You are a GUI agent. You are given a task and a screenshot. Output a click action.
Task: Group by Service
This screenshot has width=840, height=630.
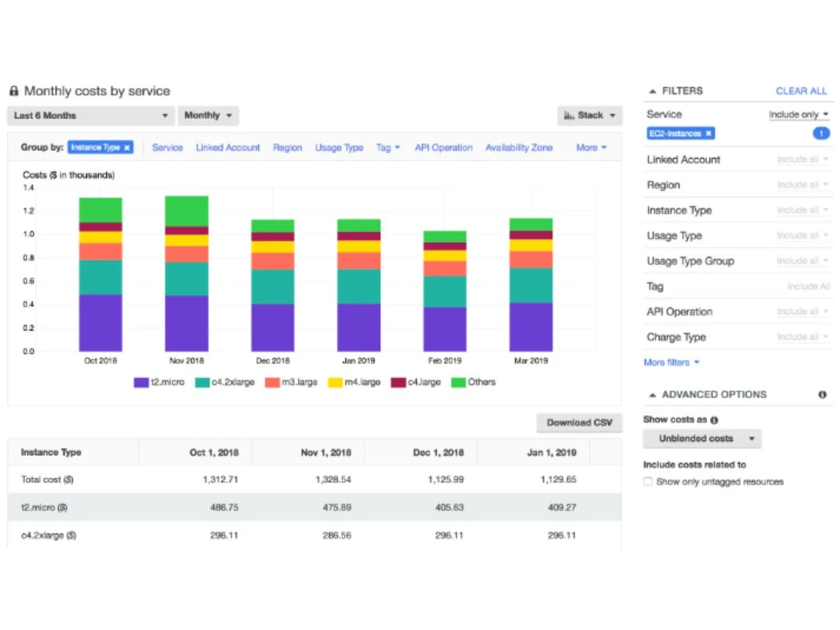point(167,148)
